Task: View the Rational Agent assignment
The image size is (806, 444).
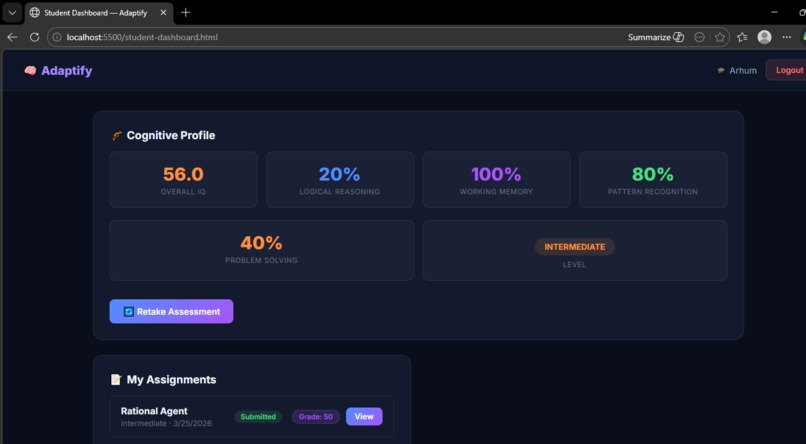Action: point(364,417)
